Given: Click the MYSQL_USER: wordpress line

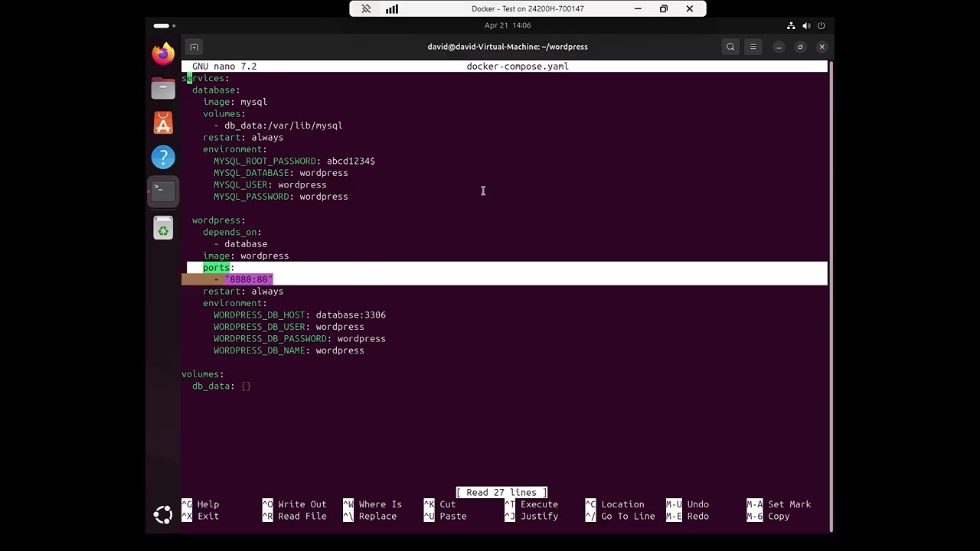Looking at the screenshot, I should pos(270,185).
